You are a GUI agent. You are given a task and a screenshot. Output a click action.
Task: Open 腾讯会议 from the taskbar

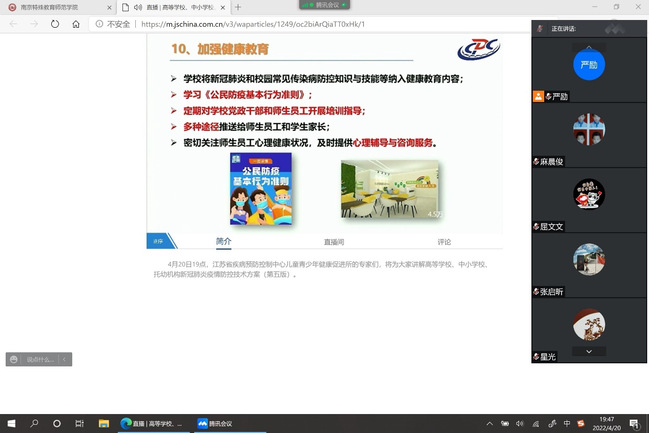215,423
